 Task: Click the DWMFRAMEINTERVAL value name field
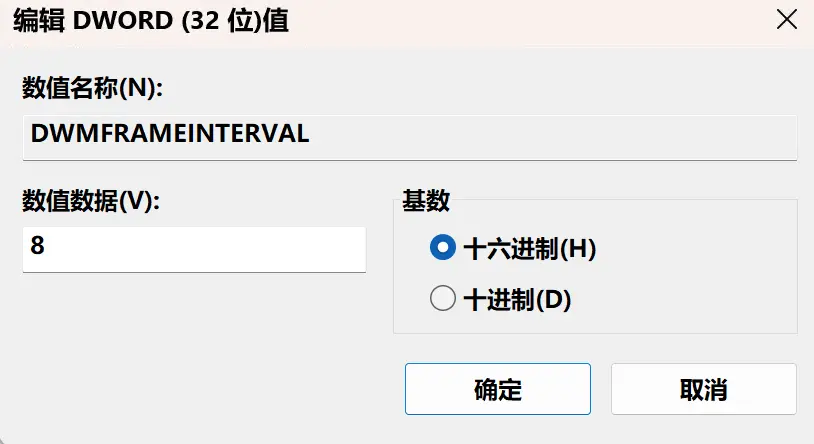(410, 138)
